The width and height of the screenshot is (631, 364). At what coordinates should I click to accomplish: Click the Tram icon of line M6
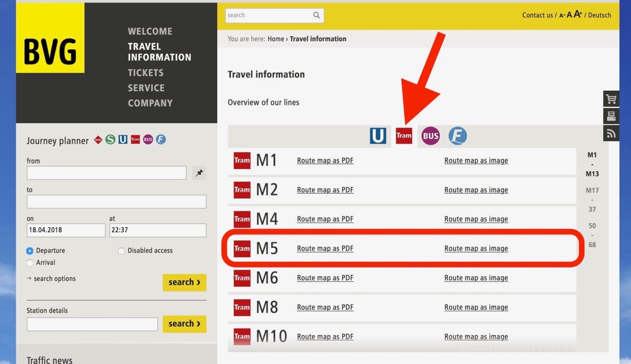click(242, 278)
